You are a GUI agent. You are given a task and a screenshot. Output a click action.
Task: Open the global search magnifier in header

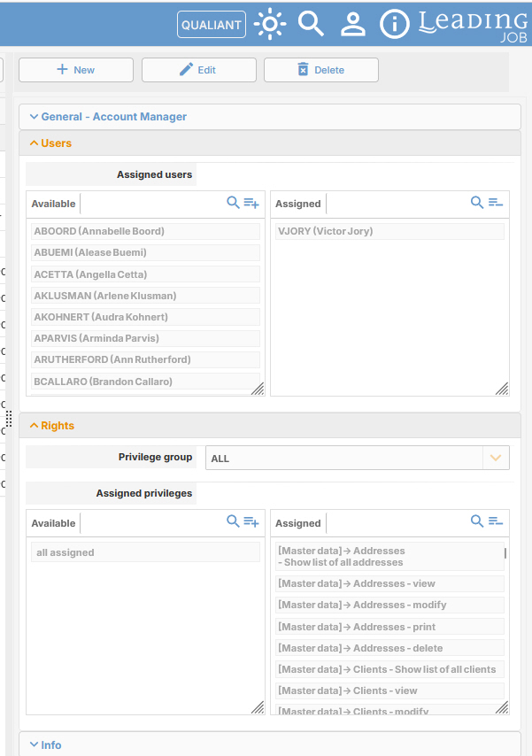(x=311, y=24)
